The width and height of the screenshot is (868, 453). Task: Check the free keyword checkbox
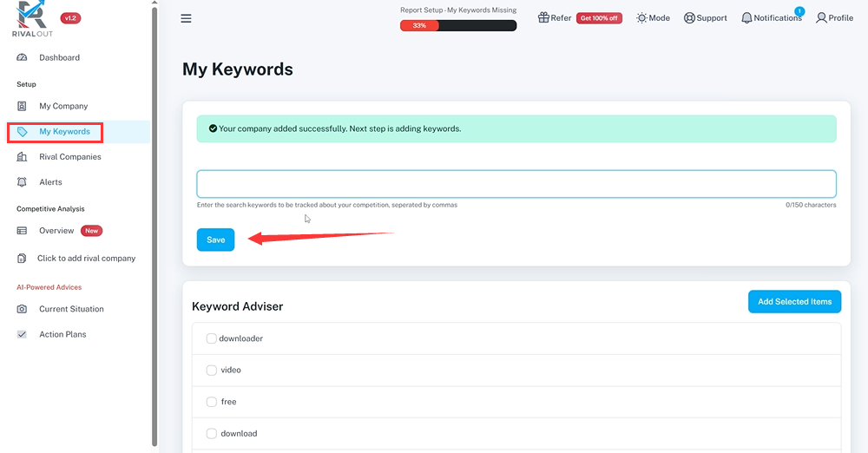[x=212, y=402]
